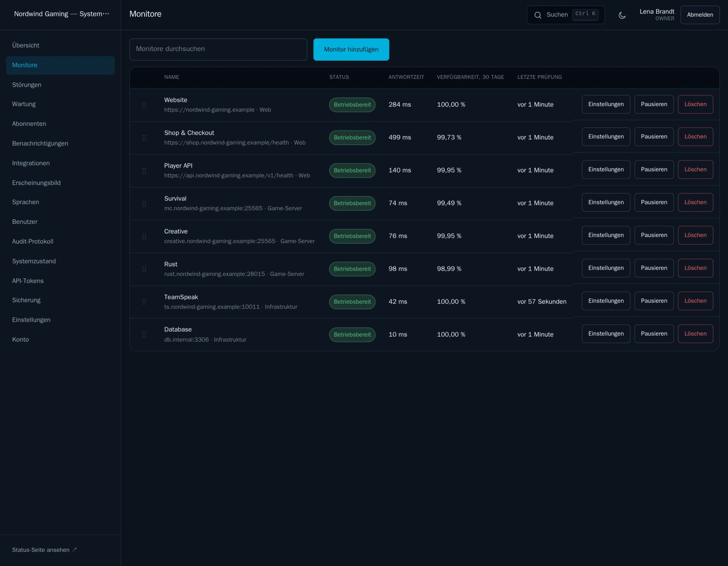Pause the Shop & Checkout monitor

654,136
